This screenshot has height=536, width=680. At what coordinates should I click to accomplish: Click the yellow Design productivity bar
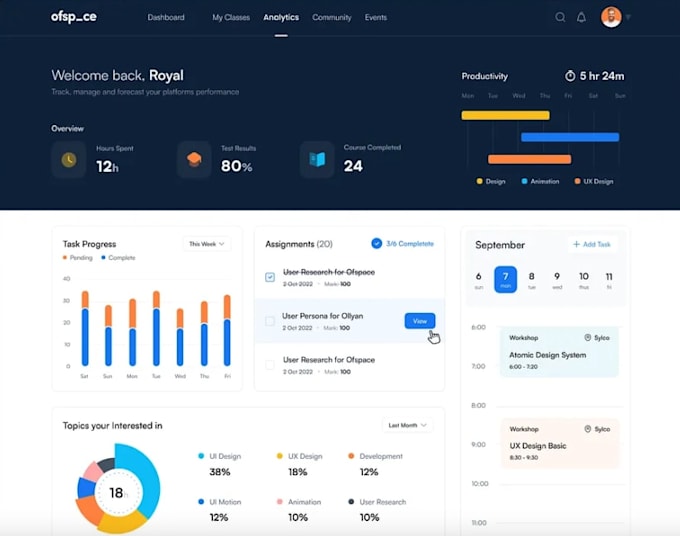[x=506, y=115]
